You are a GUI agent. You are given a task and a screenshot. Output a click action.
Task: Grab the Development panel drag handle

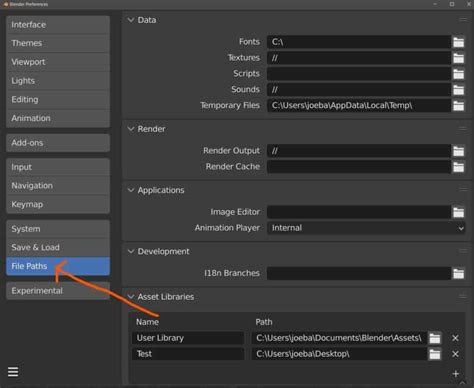pos(463,251)
